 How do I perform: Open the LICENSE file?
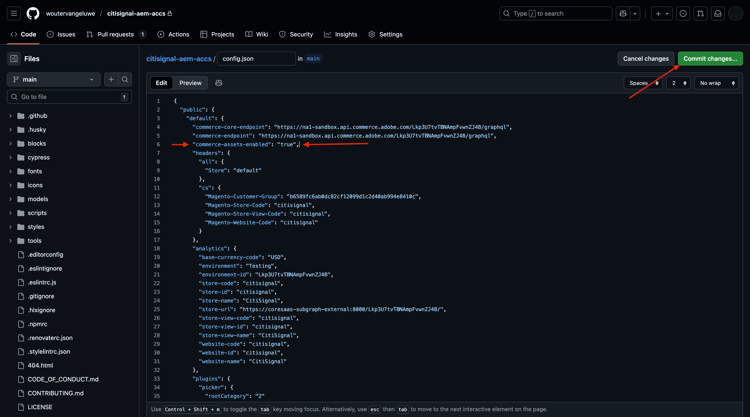40,407
